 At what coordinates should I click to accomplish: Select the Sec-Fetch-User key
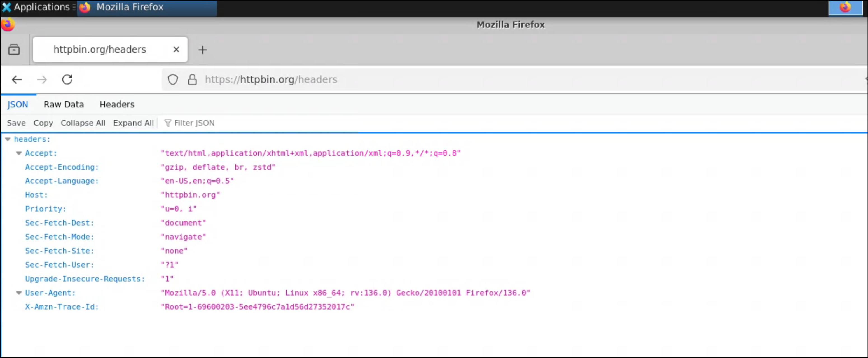(x=59, y=265)
